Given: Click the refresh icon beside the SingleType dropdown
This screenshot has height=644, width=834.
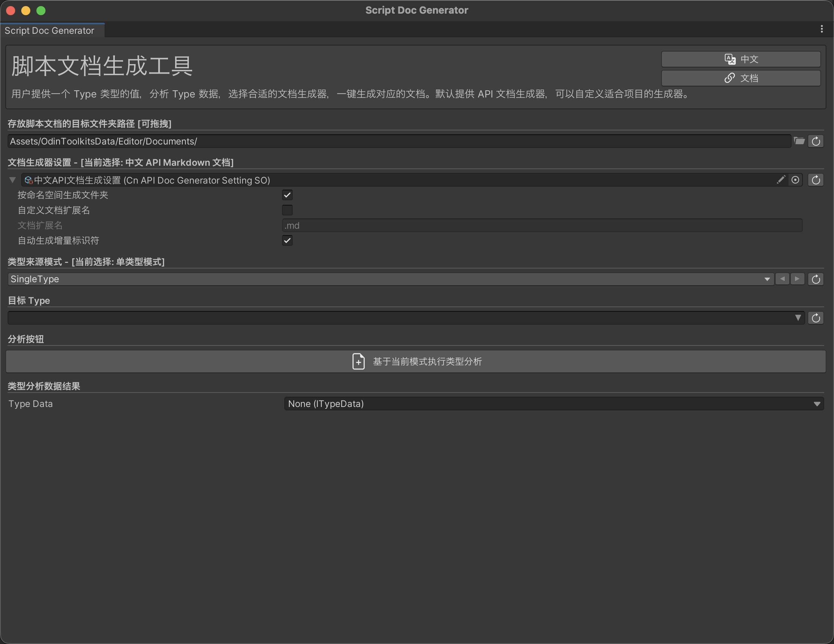Looking at the screenshot, I should tap(816, 279).
